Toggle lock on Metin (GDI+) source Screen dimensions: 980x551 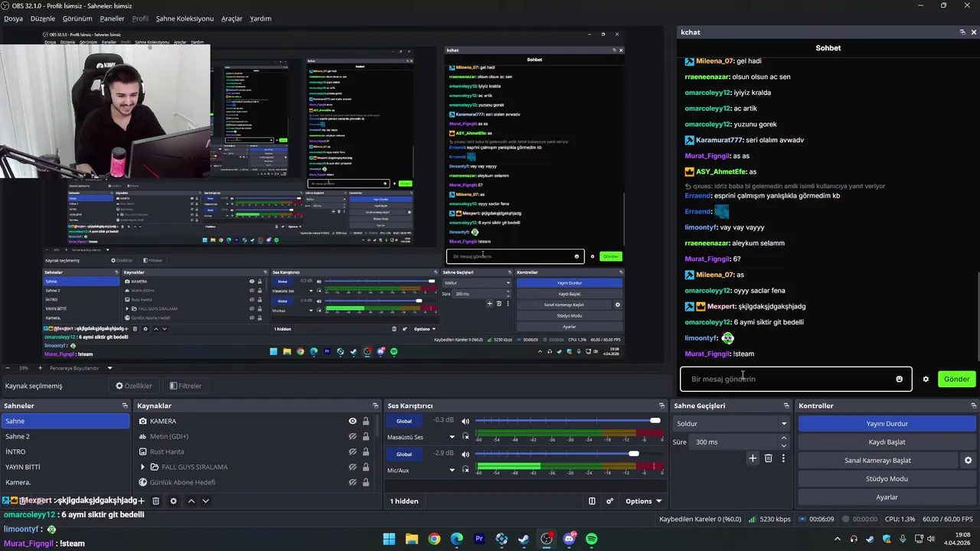tap(366, 436)
